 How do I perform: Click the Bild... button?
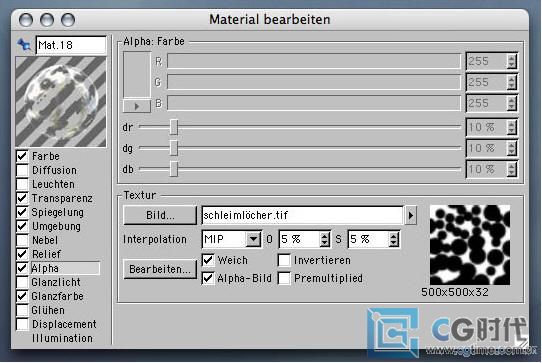pos(160,215)
